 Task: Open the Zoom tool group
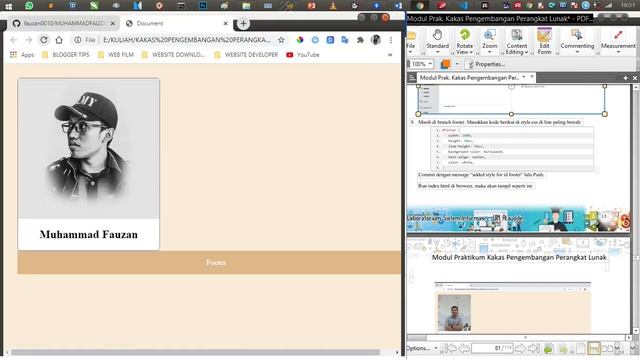489,42
